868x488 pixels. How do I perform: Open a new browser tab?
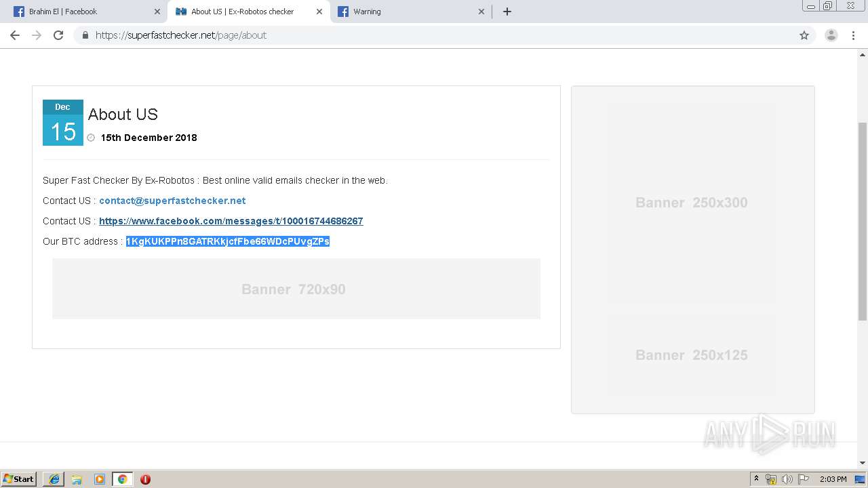(x=507, y=12)
